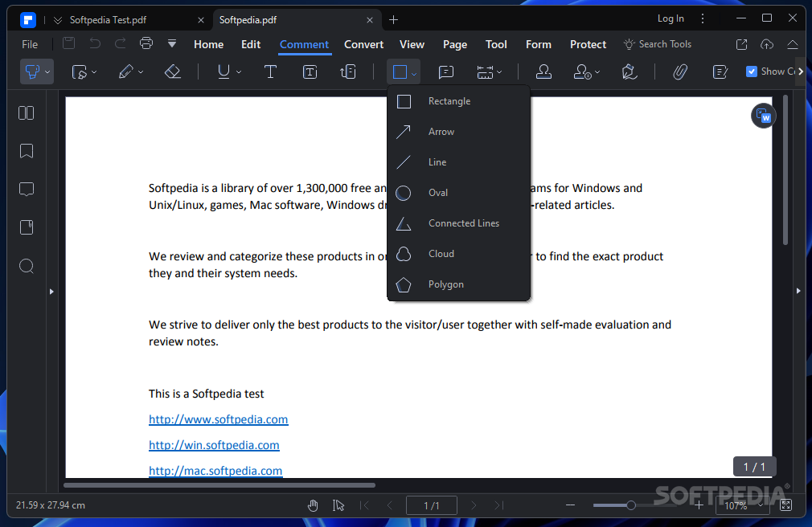Switch to the Form tab

tap(538, 44)
